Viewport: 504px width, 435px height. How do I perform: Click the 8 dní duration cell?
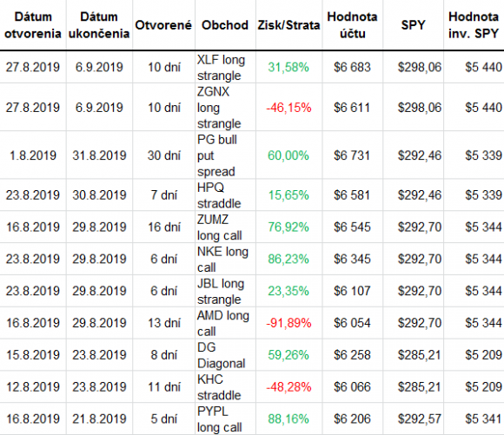[x=164, y=355]
